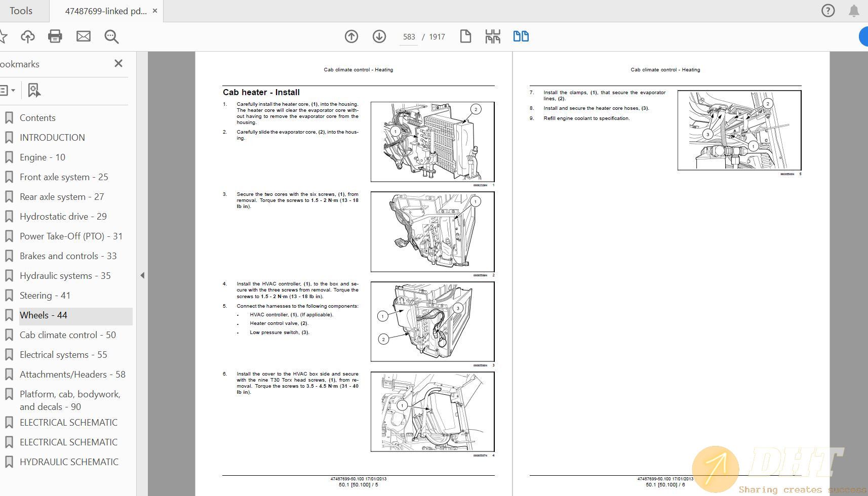Click the bookmark icon beside Steering - 41
The height and width of the screenshot is (496, 868).
(9, 296)
